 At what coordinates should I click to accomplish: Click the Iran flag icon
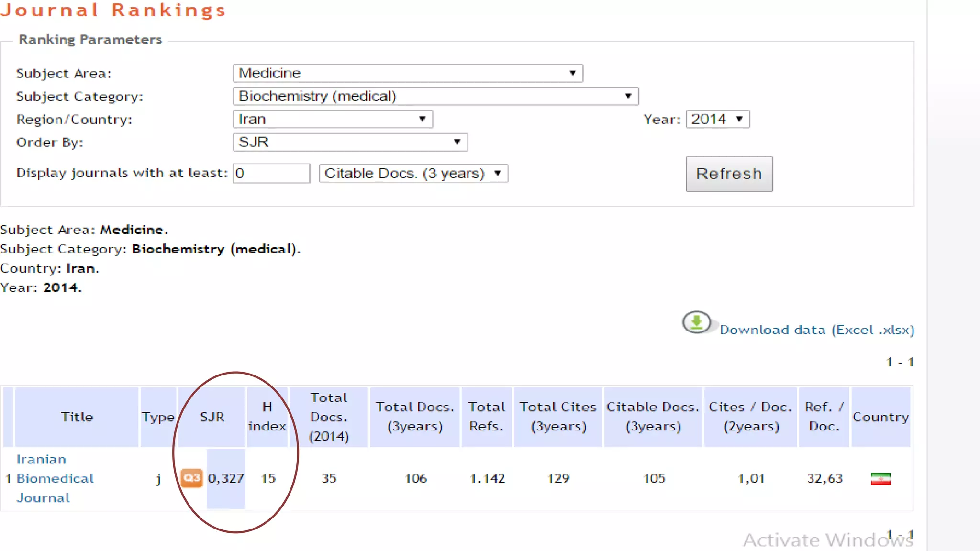pos(880,479)
